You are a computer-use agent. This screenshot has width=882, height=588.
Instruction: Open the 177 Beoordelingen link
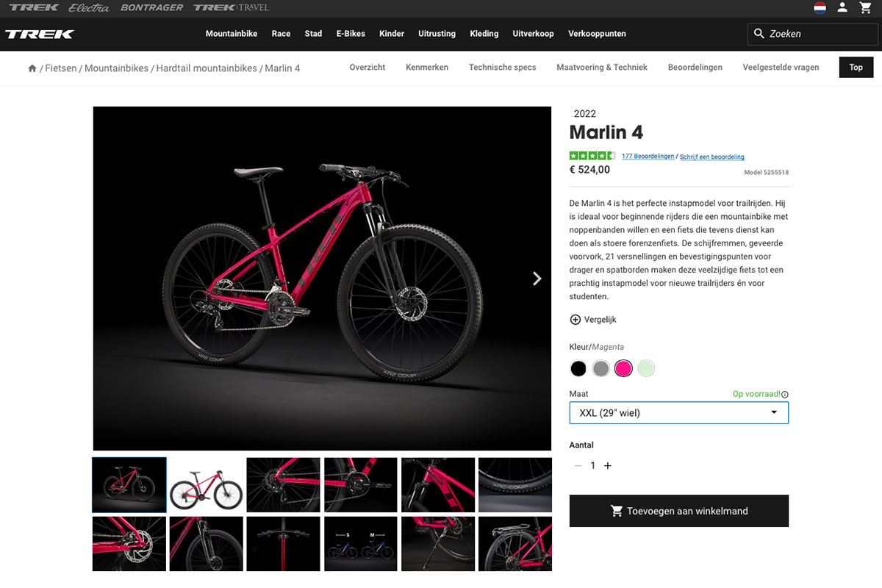coord(648,156)
